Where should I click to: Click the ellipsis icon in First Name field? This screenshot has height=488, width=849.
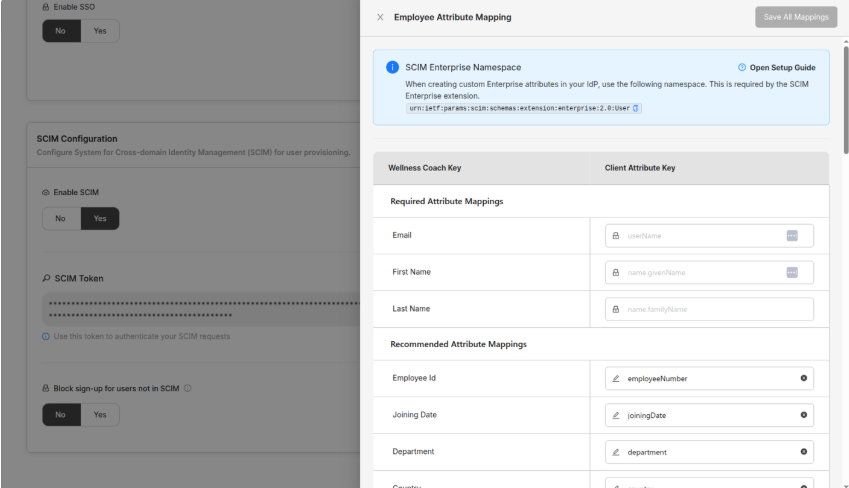792,272
